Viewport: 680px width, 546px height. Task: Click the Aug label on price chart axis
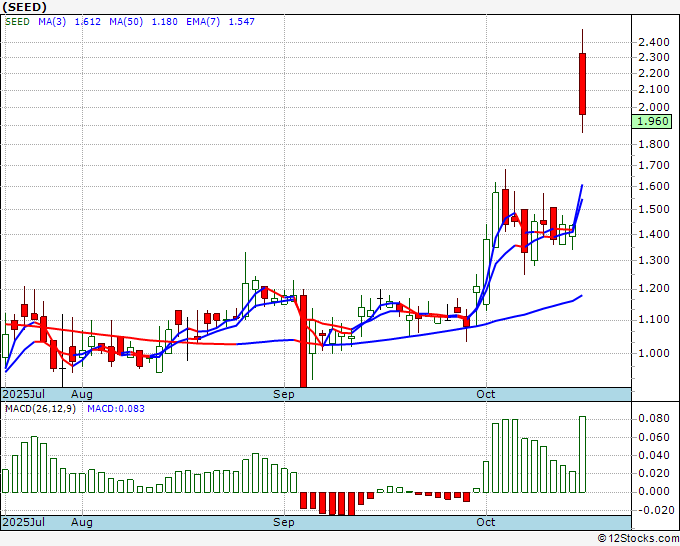tap(82, 395)
